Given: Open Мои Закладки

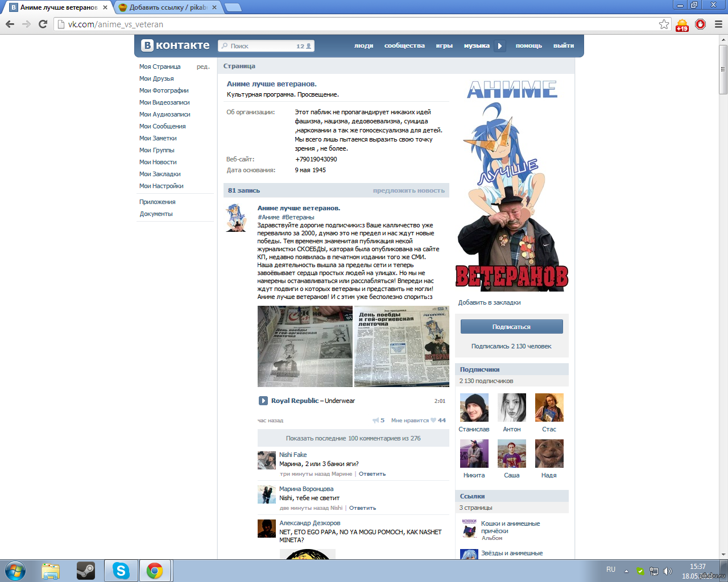Looking at the screenshot, I should 160,174.
